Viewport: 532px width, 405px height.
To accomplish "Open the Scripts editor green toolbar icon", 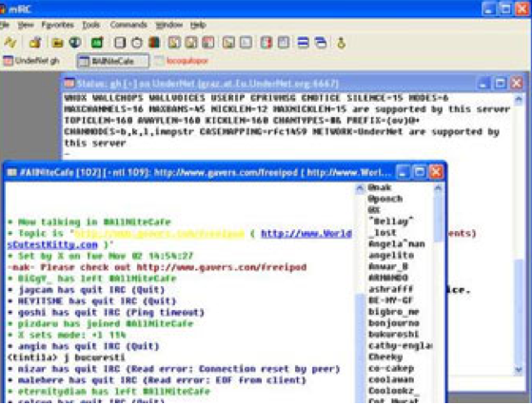I will pyautogui.click(x=97, y=43).
